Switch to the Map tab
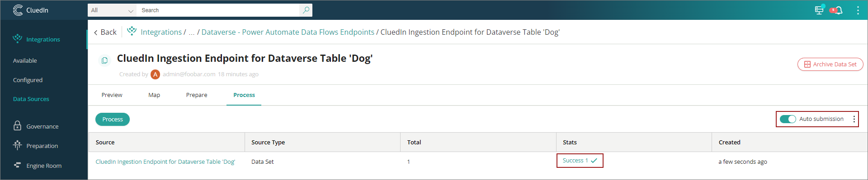This screenshot has width=868, height=180. pos(154,95)
